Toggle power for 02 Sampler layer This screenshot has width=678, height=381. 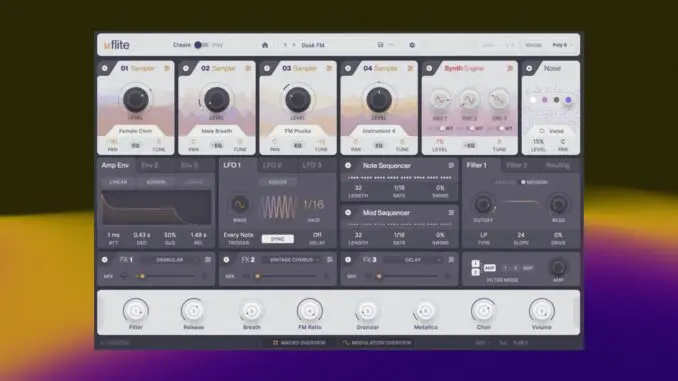pyautogui.click(x=186, y=68)
